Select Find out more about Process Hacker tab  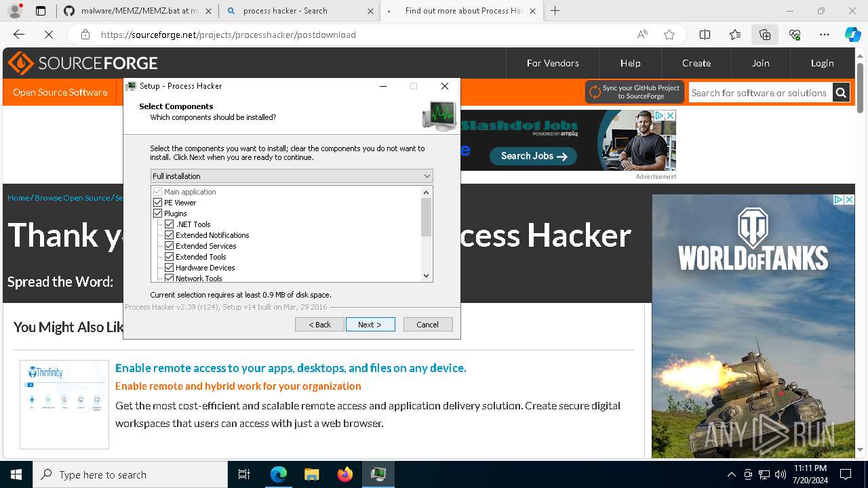point(462,11)
